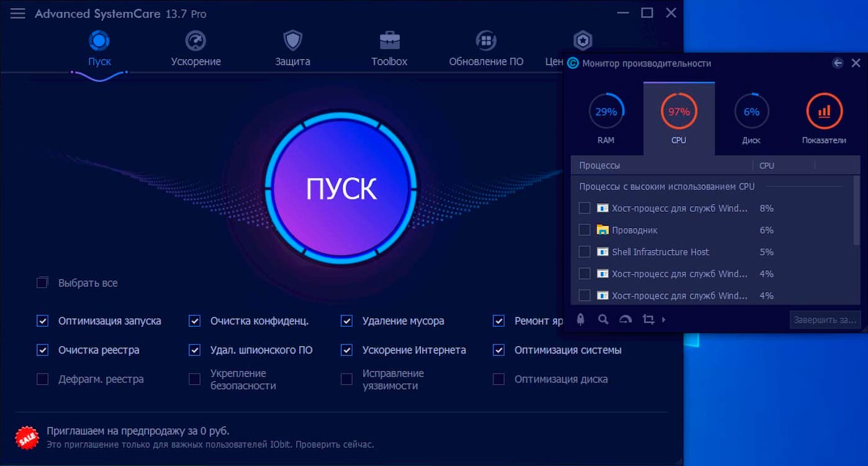The image size is (868, 466).
Task: Open the Toolbox tab
Action: tap(389, 49)
